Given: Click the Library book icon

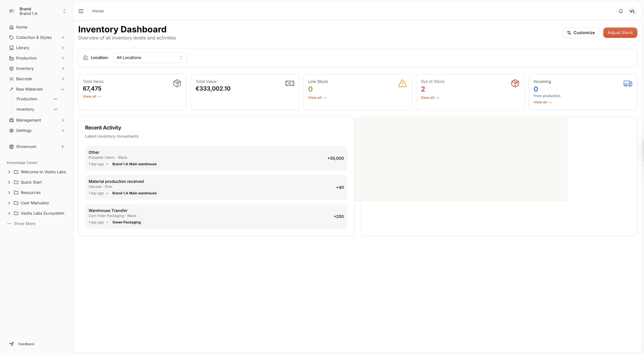Looking at the screenshot, I should [11, 48].
